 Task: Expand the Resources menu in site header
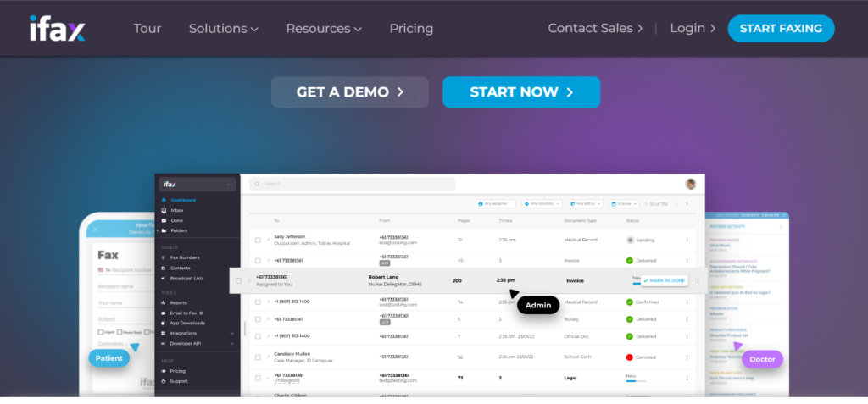(x=324, y=28)
